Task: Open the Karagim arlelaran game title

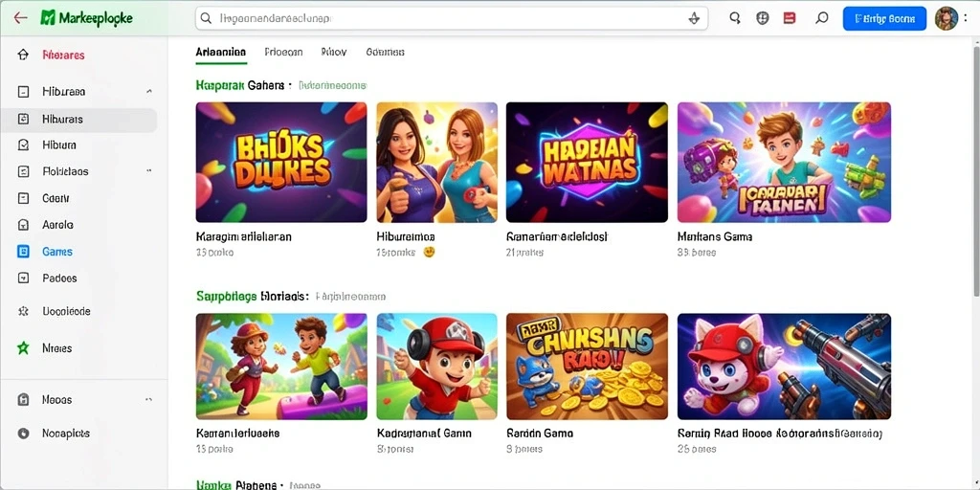Action: pyautogui.click(x=244, y=237)
